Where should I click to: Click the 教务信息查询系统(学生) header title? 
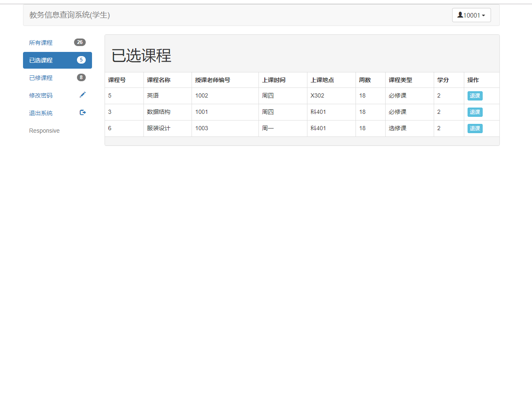[x=69, y=15]
